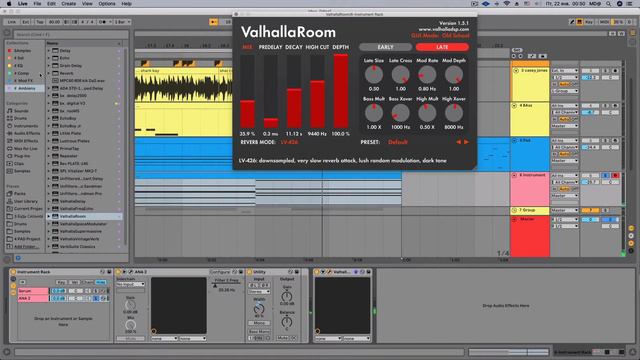Click the Mod Rate knob
This screenshot has height=360, width=640.
point(427,75)
